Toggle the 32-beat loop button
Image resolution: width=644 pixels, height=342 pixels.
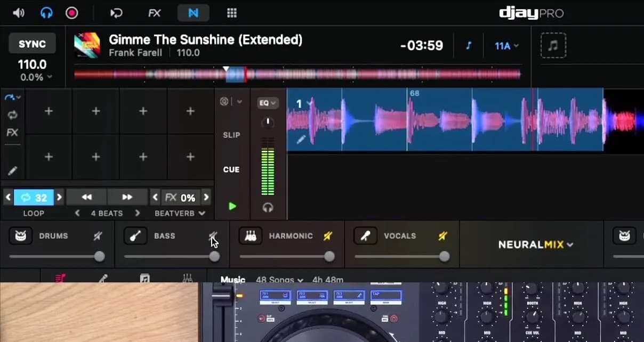pos(34,198)
